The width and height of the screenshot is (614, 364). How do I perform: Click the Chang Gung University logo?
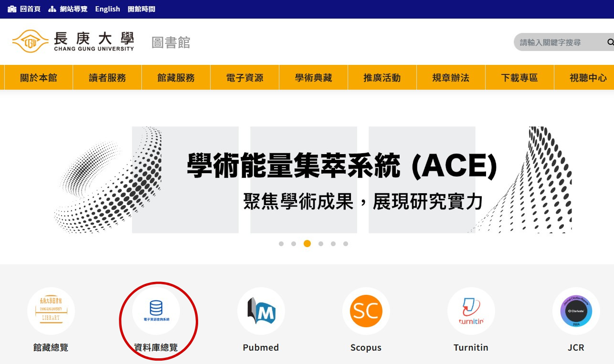click(x=74, y=42)
